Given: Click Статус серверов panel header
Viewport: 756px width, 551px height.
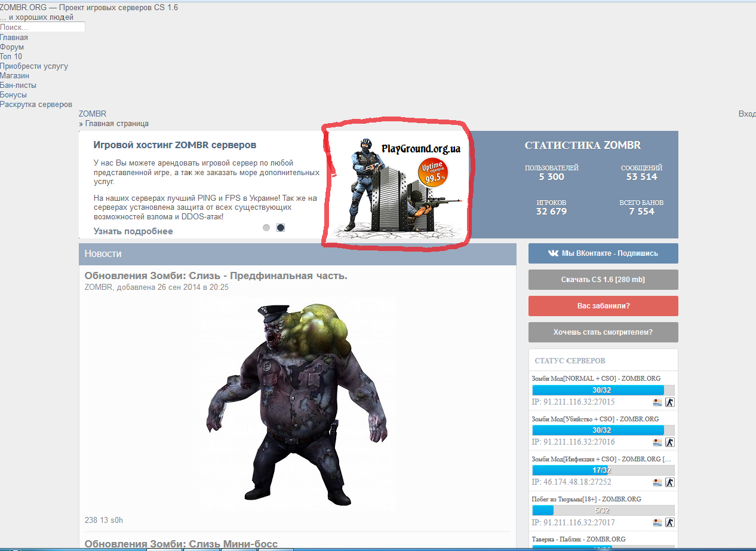Looking at the screenshot, I should pos(603,360).
